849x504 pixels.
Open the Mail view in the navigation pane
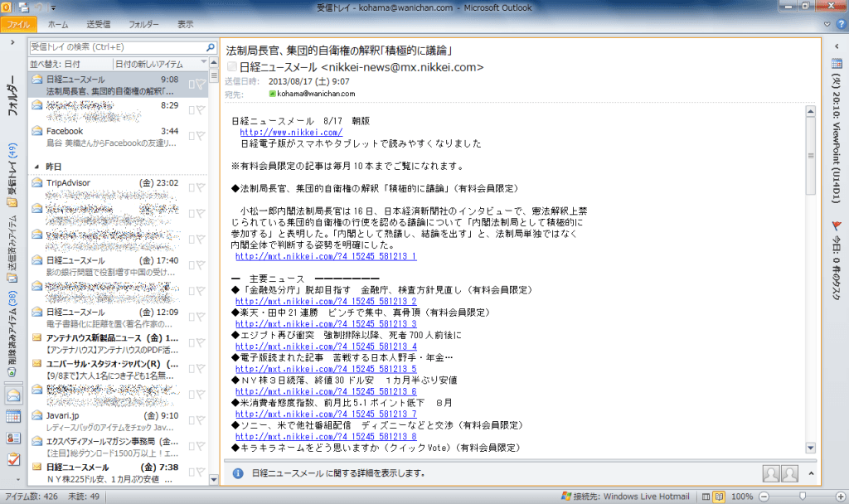(13, 395)
